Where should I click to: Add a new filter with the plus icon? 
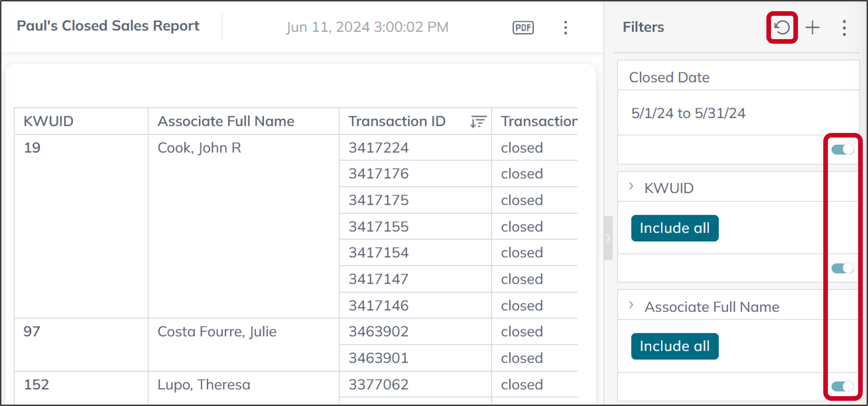[812, 28]
